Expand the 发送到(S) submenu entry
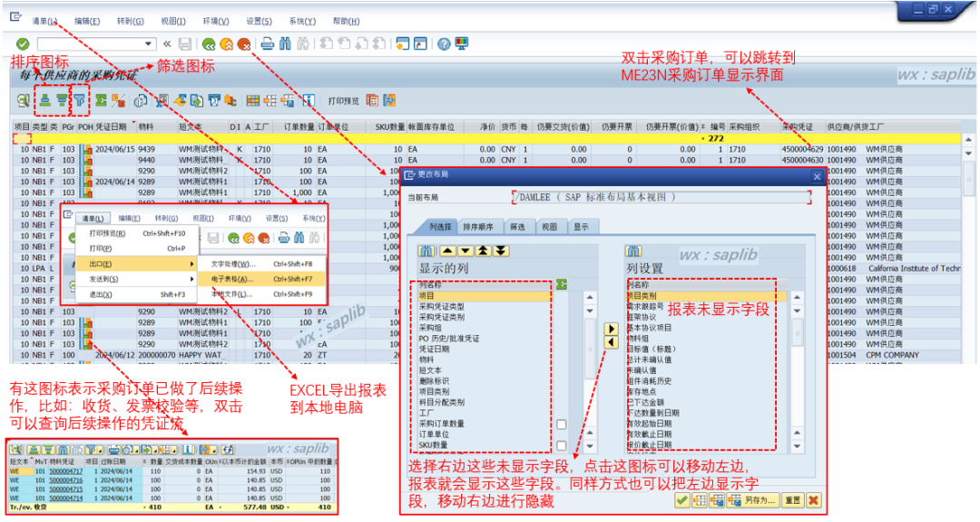Viewport: 980px width, 522px height. [136, 279]
